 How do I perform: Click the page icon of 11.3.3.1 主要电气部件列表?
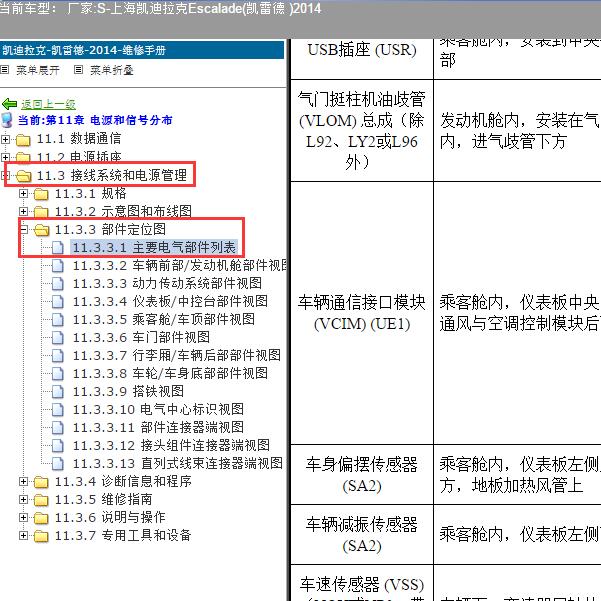58,248
